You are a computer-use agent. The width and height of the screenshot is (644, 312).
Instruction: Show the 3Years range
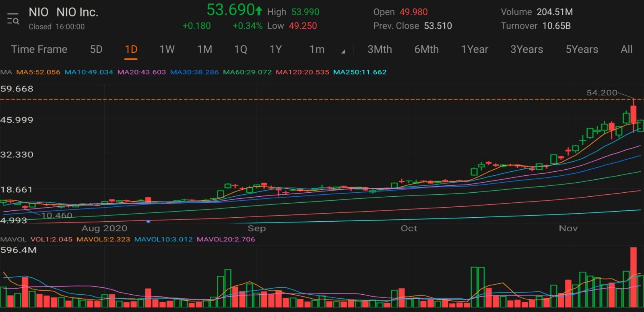(x=527, y=49)
